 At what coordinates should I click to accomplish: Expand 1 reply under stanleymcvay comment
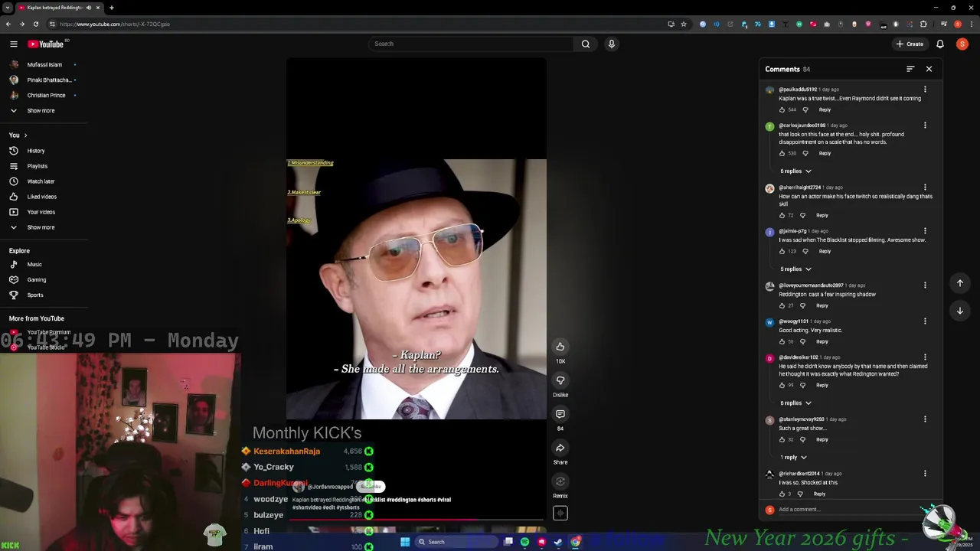(793, 457)
